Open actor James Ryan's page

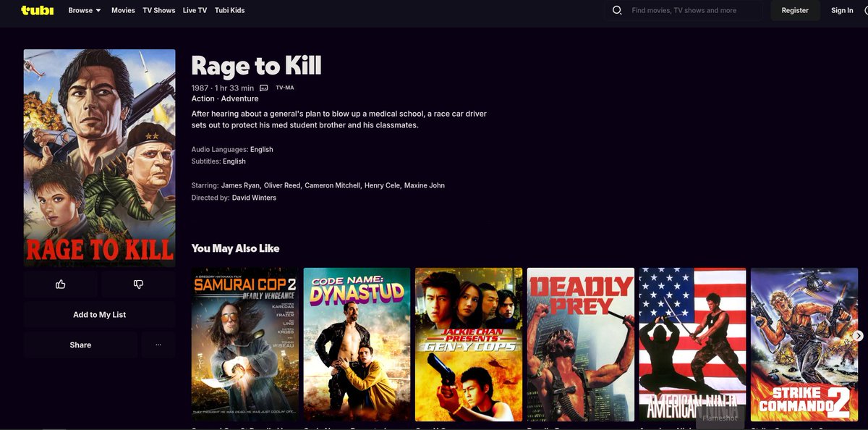(x=241, y=185)
